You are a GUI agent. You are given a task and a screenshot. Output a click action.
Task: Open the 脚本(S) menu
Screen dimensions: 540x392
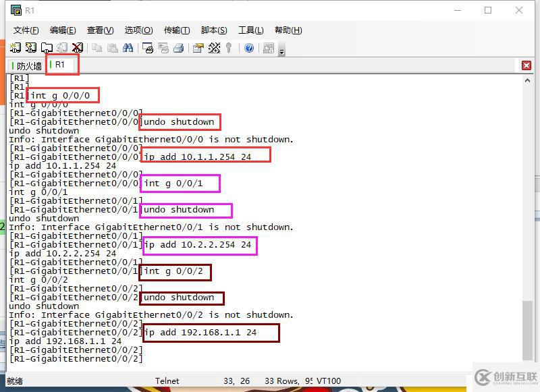click(x=214, y=30)
